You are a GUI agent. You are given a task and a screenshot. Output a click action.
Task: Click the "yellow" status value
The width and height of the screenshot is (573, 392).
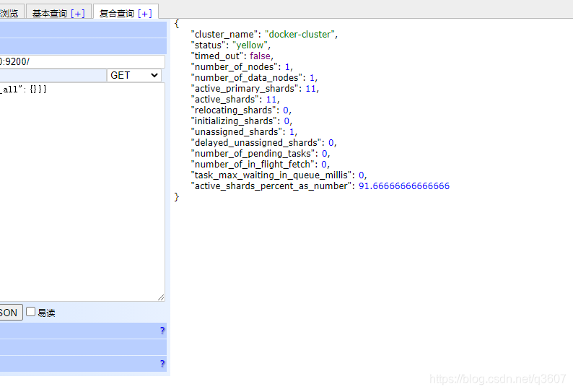pyautogui.click(x=250, y=45)
